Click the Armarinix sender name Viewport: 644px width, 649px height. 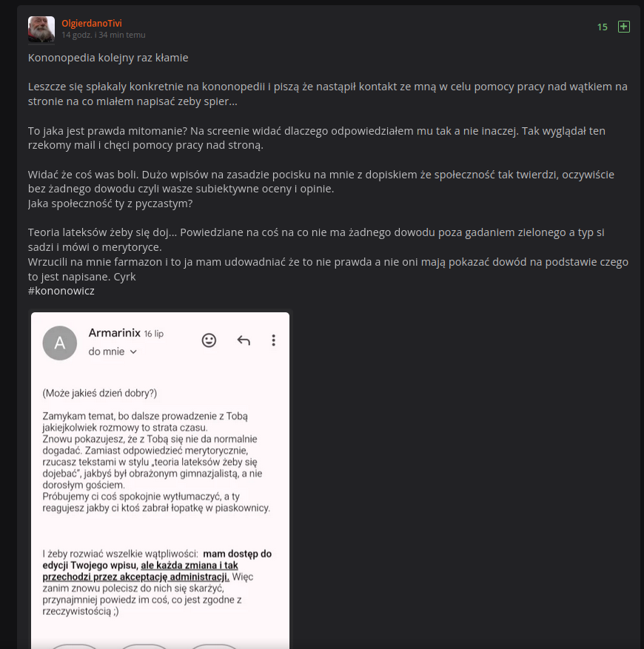click(114, 333)
